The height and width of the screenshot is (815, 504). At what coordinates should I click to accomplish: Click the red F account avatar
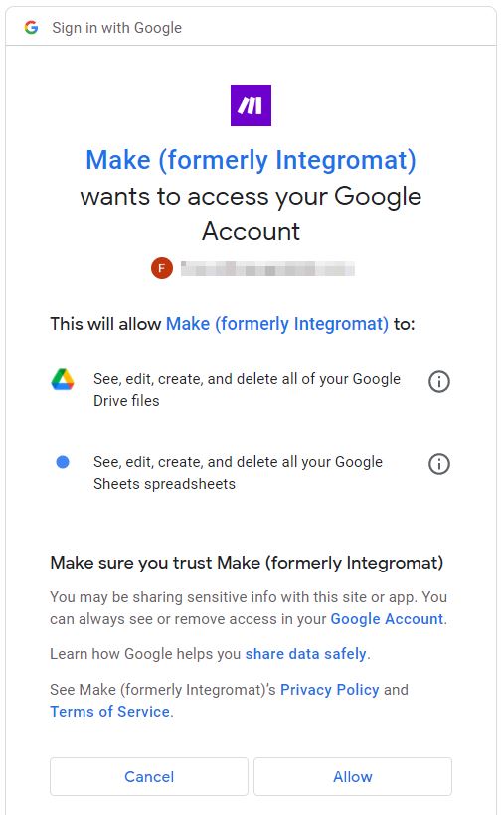click(162, 268)
